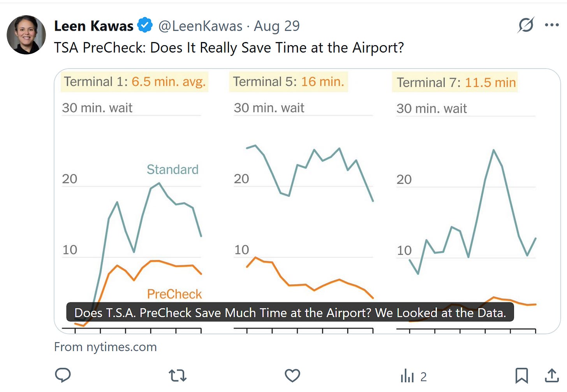567x392 pixels.
Task: Click the Terminal 7 chart heading
Action: [x=456, y=83]
